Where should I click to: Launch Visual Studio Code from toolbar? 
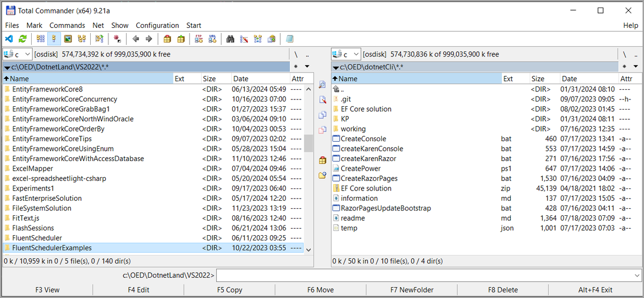tap(9, 39)
